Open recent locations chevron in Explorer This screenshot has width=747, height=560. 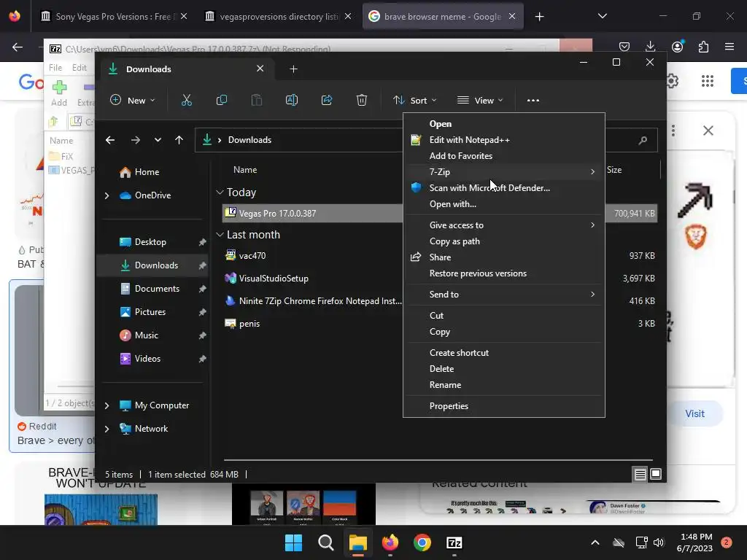pyautogui.click(x=158, y=140)
